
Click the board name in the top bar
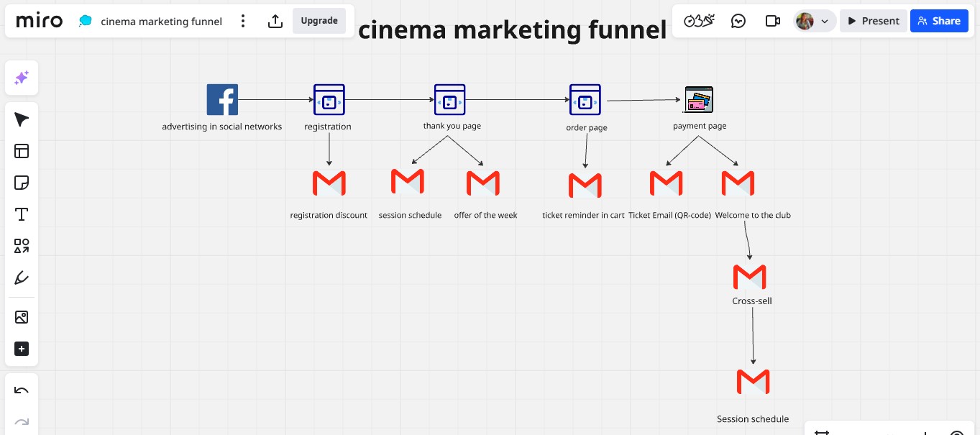[162, 22]
